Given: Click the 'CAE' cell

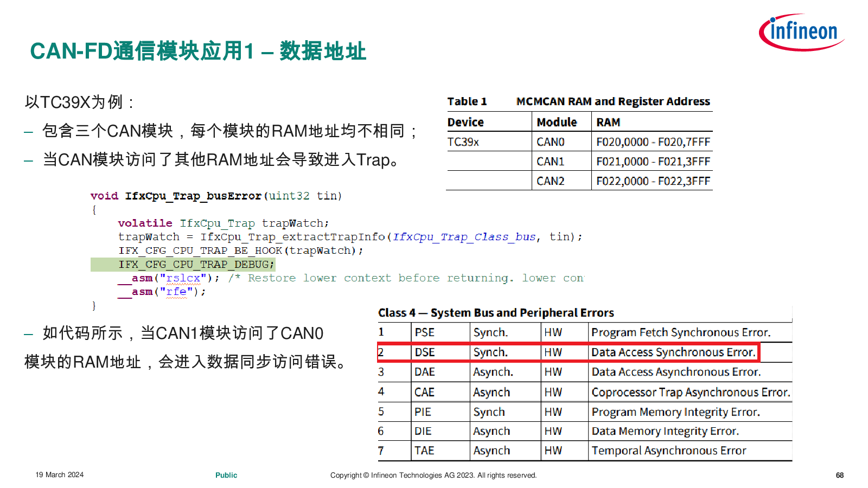Looking at the screenshot, I should pyautogui.click(x=424, y=392).
